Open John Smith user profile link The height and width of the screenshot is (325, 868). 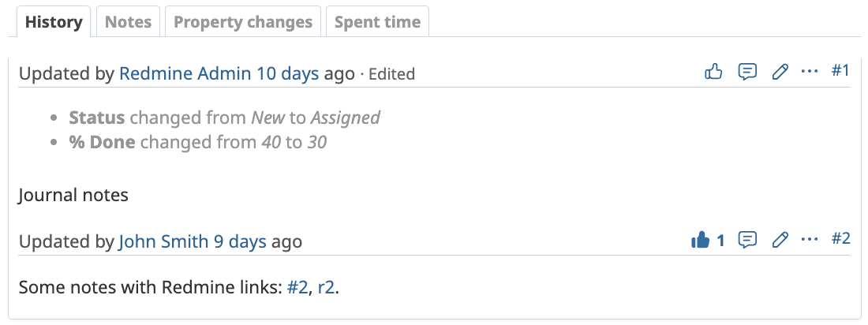(x=163, y=241)
